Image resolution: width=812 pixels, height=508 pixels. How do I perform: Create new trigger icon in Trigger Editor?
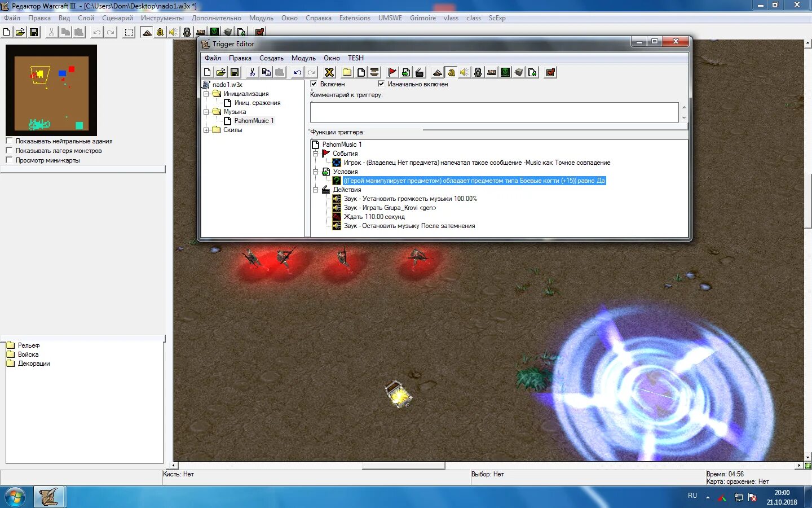coord(361,72)
